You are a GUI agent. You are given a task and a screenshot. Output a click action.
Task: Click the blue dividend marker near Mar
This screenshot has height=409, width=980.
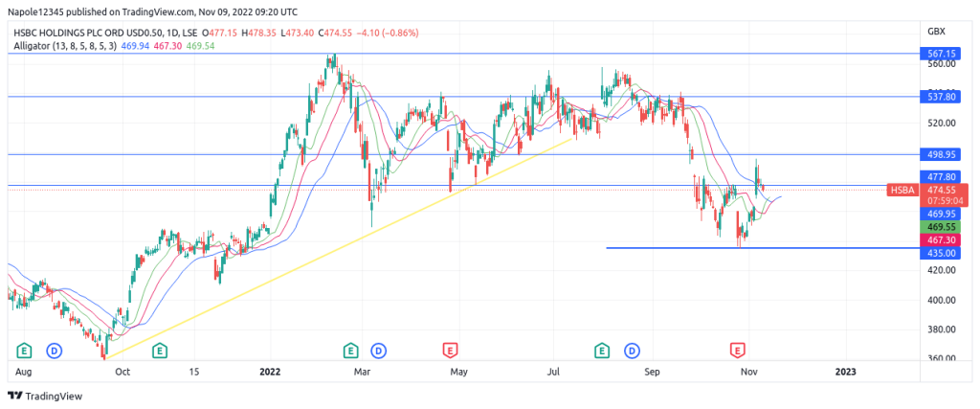[379, 350]
